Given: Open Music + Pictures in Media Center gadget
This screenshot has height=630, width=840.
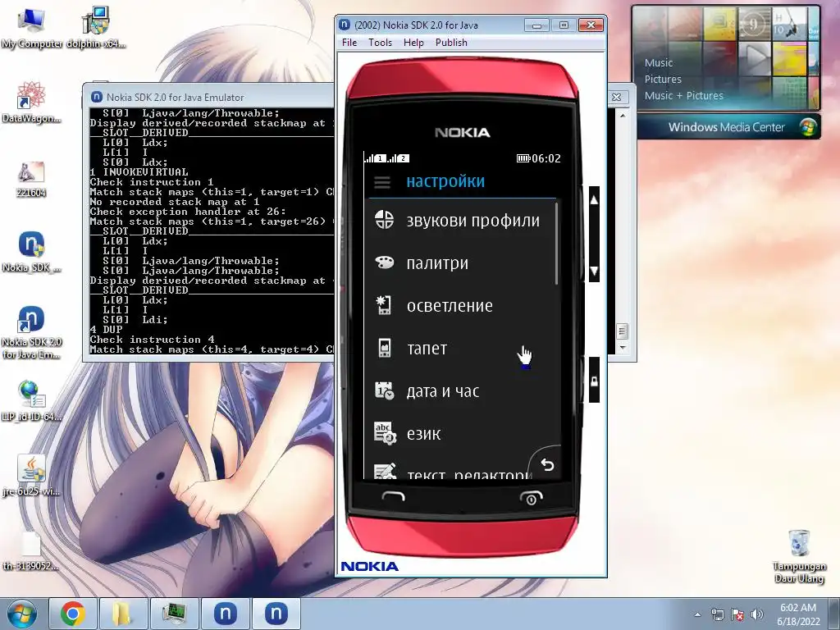Looking at the screenshot, I should pyautogui.click(x=683, y=96).
